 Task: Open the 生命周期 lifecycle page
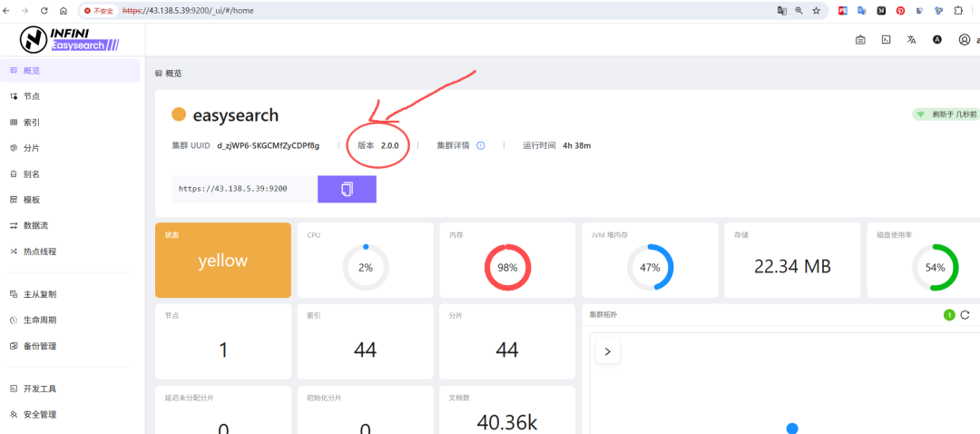click(70, 321)
